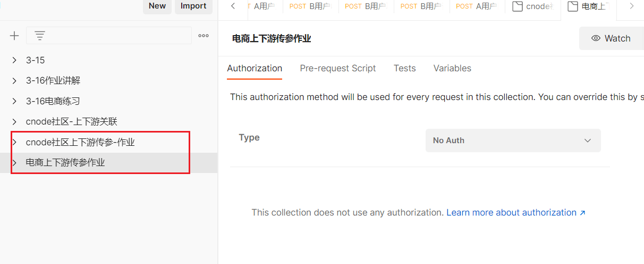Viewport: 644px width, 264px height.
Task: Open the three-dot options menu in sidebar
Action: (x=203, y=36)
